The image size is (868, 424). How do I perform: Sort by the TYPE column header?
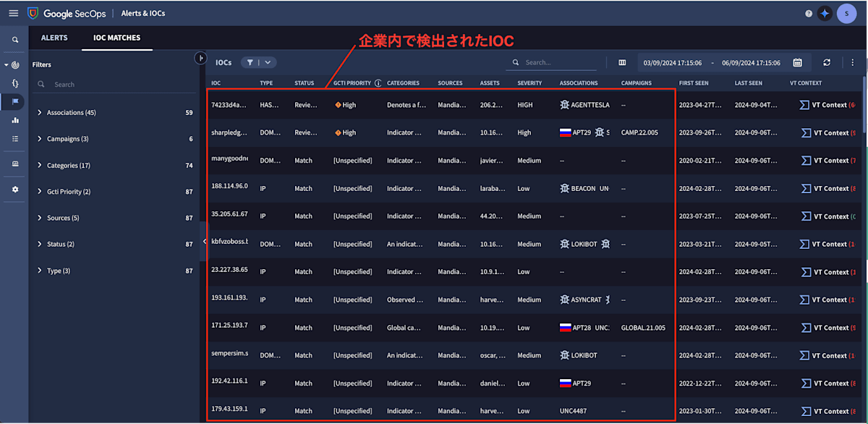(266, 83)
